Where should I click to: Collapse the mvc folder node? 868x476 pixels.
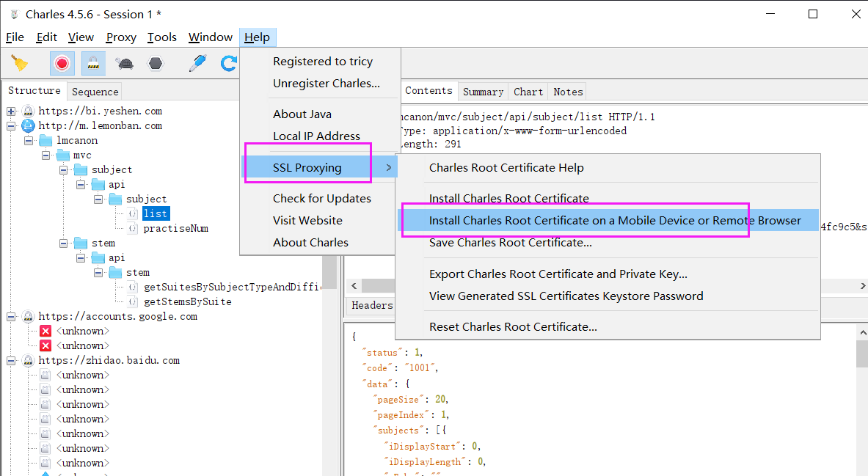pos(46,155)
